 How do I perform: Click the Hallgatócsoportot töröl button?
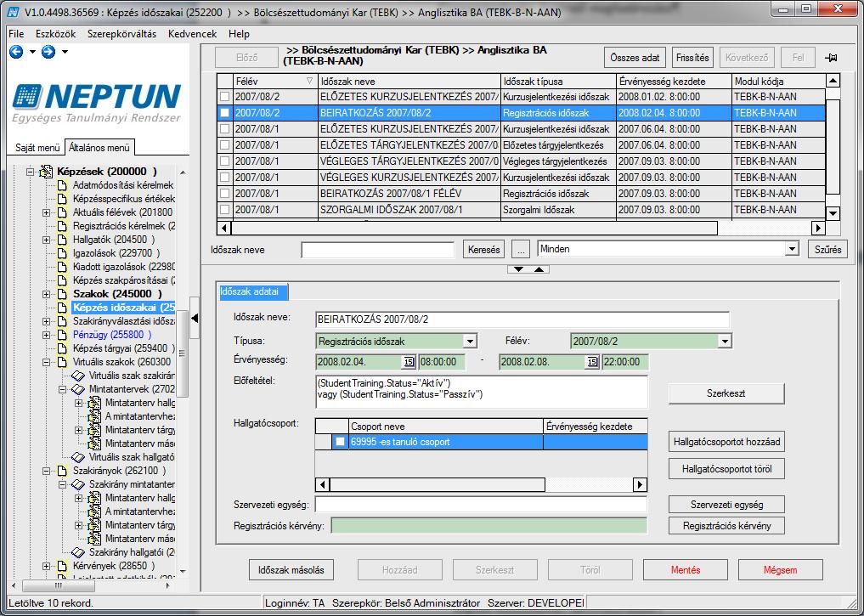(726, 470)
